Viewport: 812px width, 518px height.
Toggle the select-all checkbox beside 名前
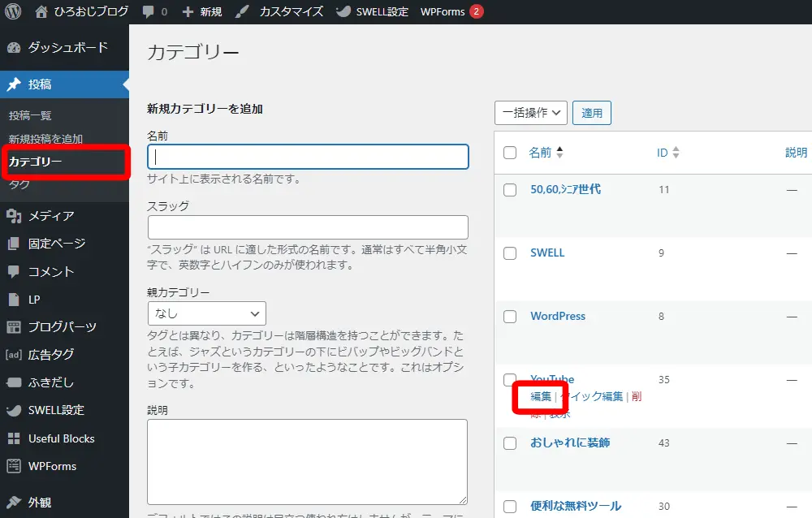[510, 153]
